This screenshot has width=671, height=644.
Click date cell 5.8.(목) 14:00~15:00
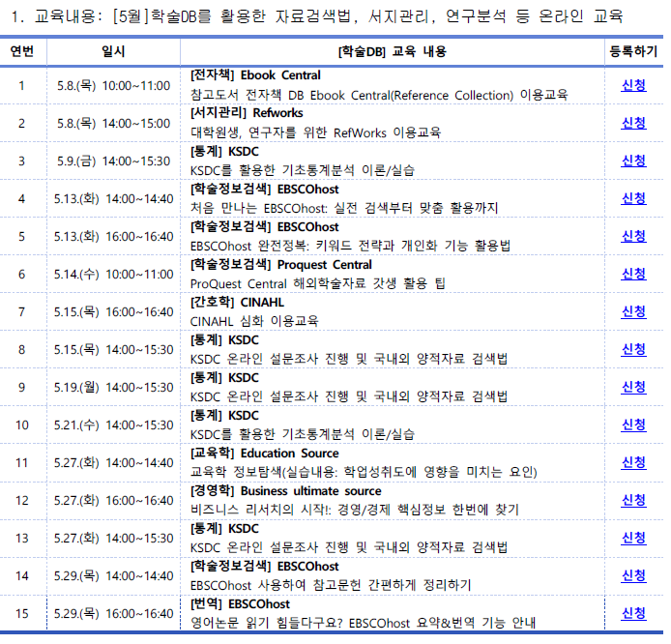pyautogui.click(x=113, y=124)
